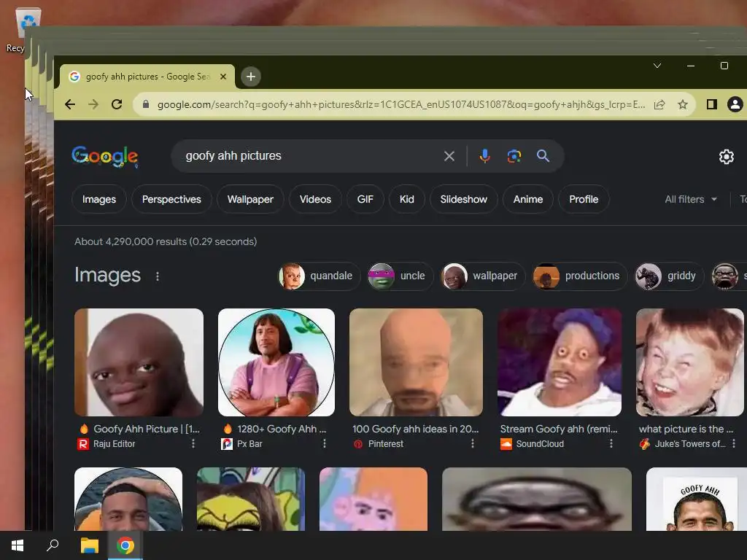Open options for SoundCloud result
Viewport: 747px width, 560px height.
click(x=611, y=444)
